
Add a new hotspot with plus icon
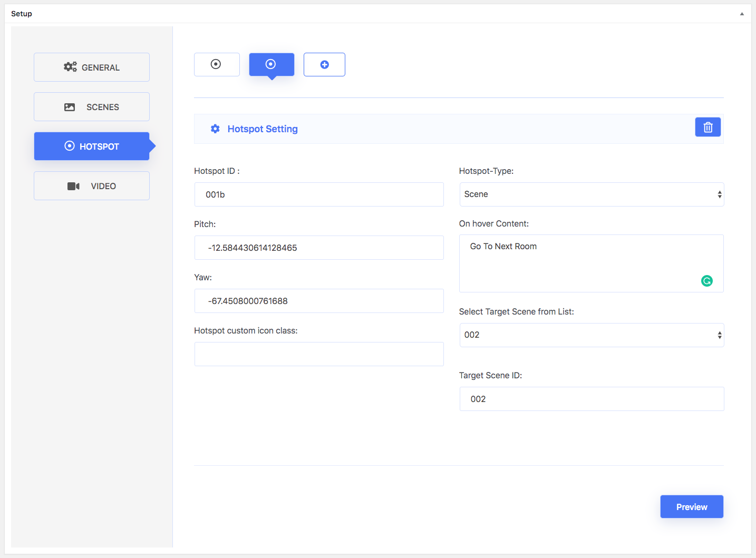[x=324, y=64]
